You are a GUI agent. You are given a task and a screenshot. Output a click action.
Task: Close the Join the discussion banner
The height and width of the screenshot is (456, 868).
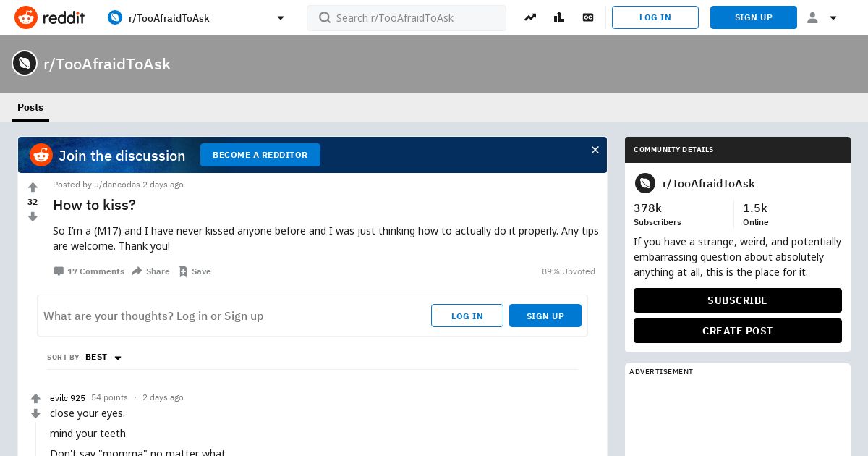click(595, 150)
